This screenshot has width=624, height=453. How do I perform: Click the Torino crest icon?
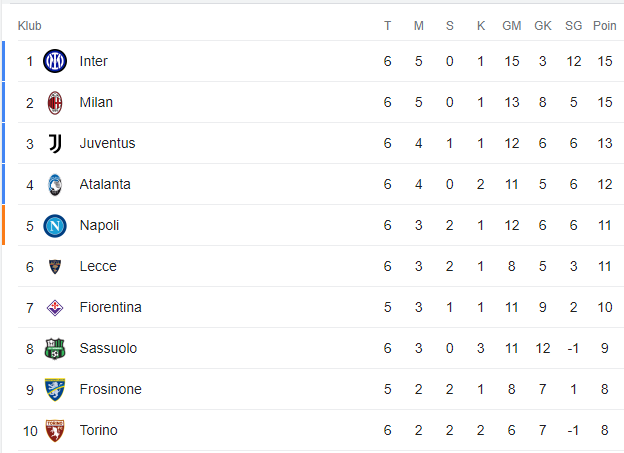pyautogui.click(x=55, y=431)
